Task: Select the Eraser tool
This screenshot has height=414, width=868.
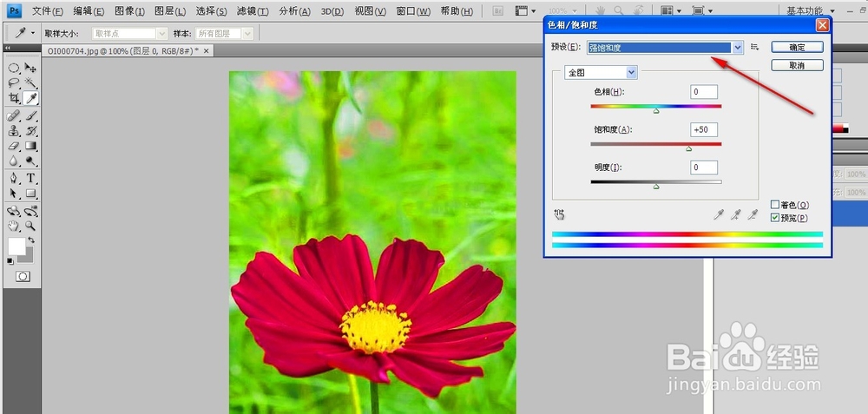Action: tap(14, 146)
